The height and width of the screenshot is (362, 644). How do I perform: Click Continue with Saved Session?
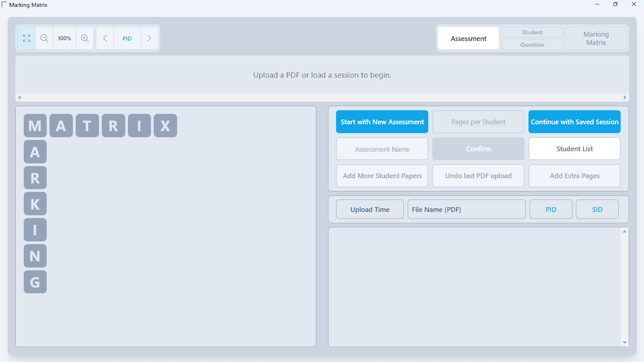point(574,122)
